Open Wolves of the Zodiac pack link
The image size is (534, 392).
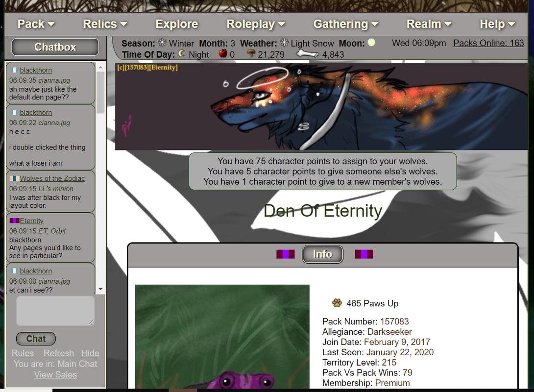pos(52,178)
